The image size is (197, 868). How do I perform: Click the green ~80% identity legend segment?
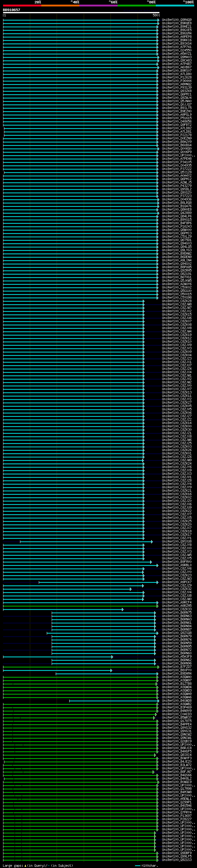coord(137,6)
